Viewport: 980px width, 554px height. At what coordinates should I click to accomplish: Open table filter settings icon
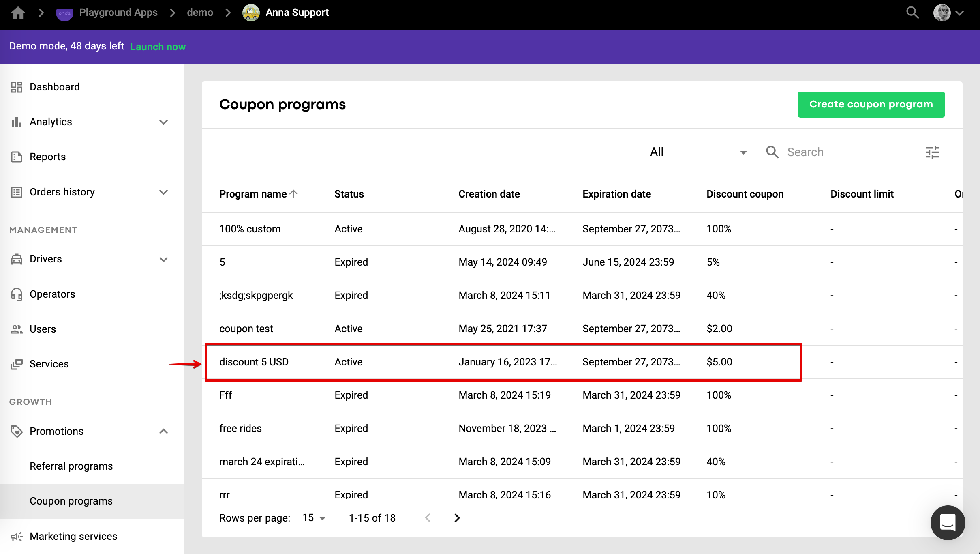[x=932, y=152]
